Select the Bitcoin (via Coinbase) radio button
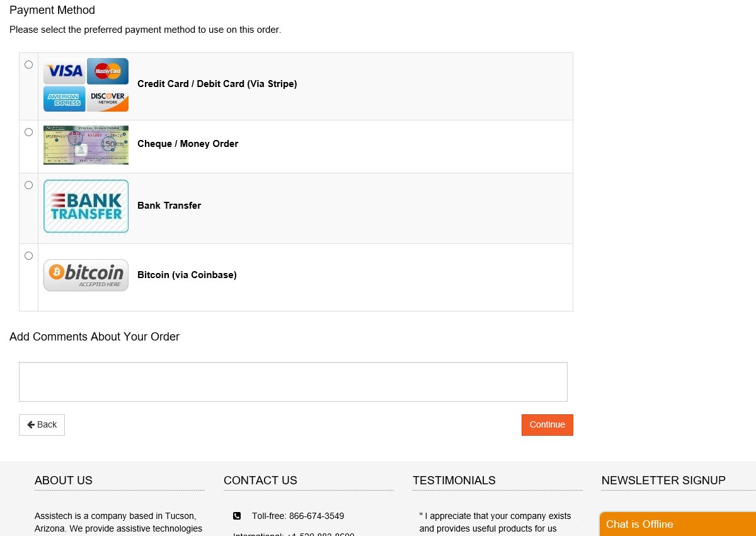 coord(28,256)
